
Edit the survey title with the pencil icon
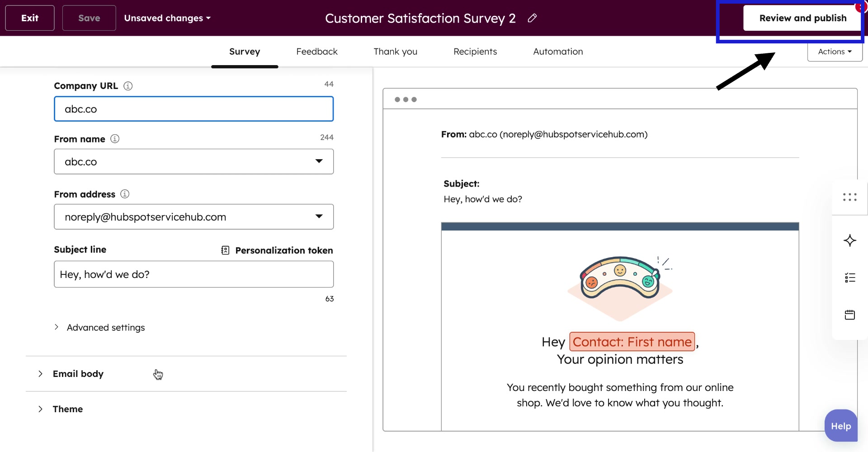pyautogui.click(x=532, y=18)
